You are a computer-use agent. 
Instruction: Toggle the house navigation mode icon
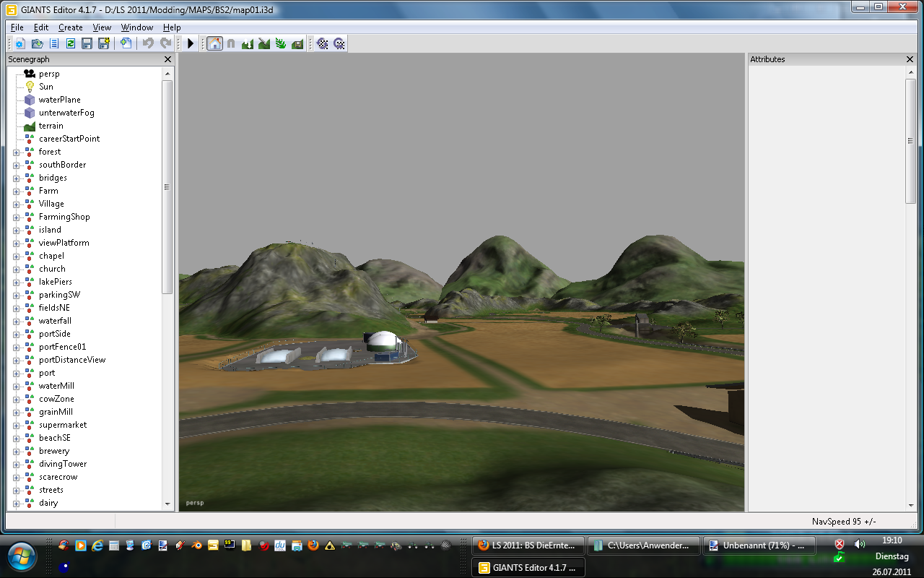(214, 43)
